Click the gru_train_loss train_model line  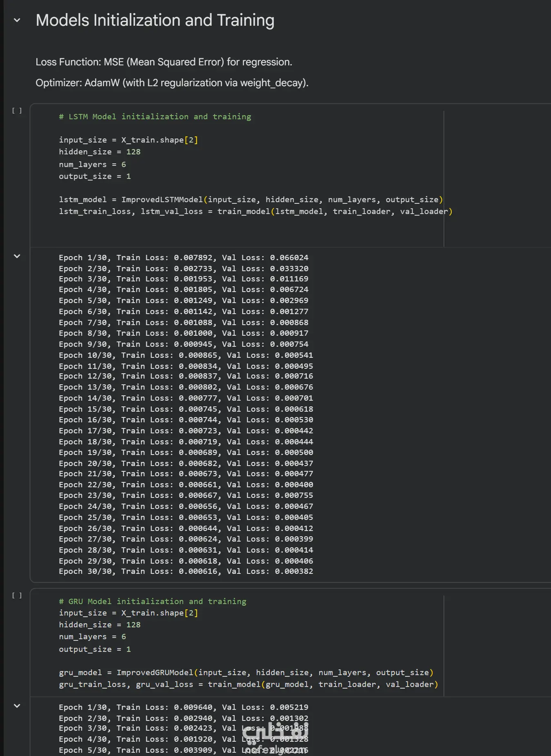[x=248, y=685]
